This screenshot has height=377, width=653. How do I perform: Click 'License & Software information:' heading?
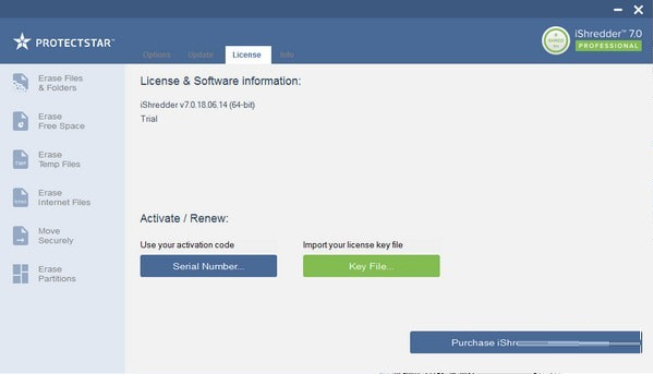coord(220,81)
